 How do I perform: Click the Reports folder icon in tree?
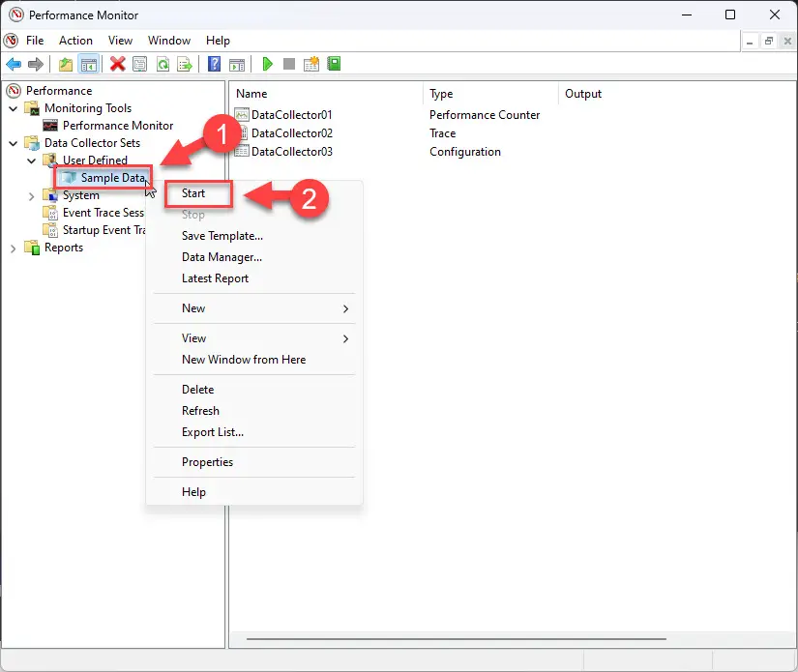pos(33,248)
